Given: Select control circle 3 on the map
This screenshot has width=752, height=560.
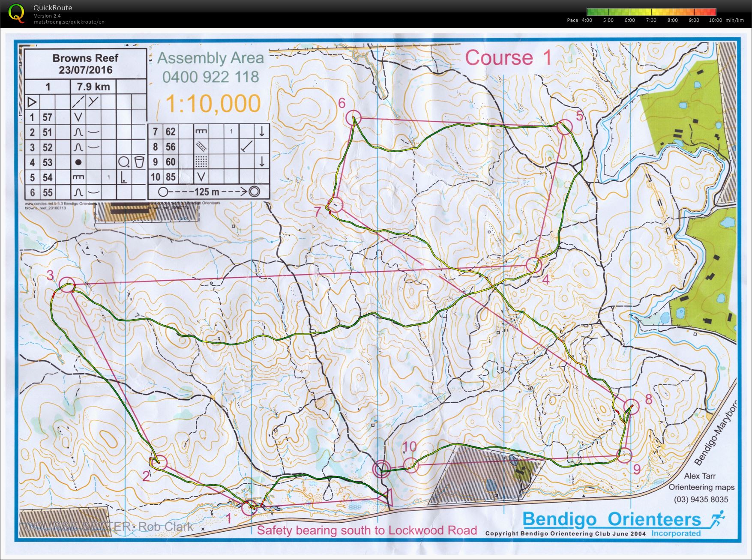Looking at the screenshot, I should tap(66, 285).
